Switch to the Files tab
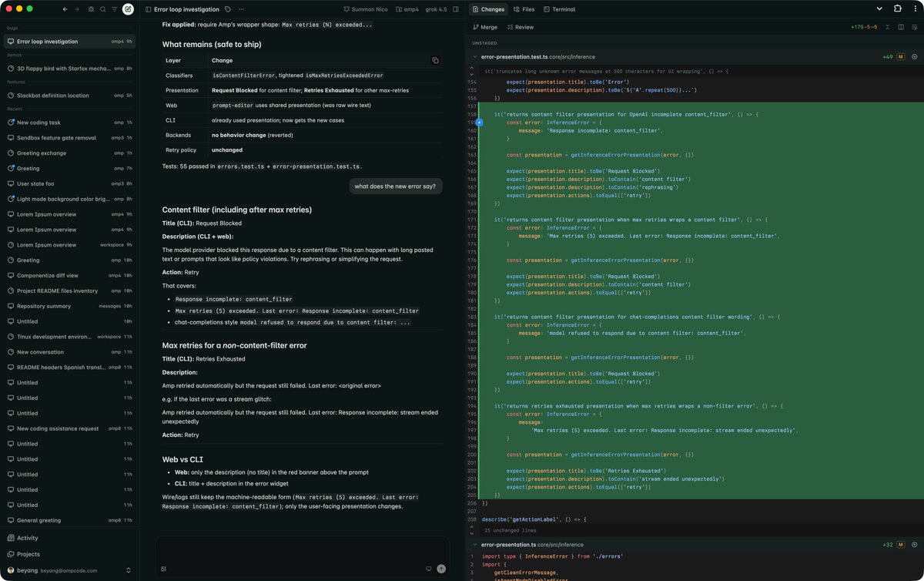 [524, 9]
